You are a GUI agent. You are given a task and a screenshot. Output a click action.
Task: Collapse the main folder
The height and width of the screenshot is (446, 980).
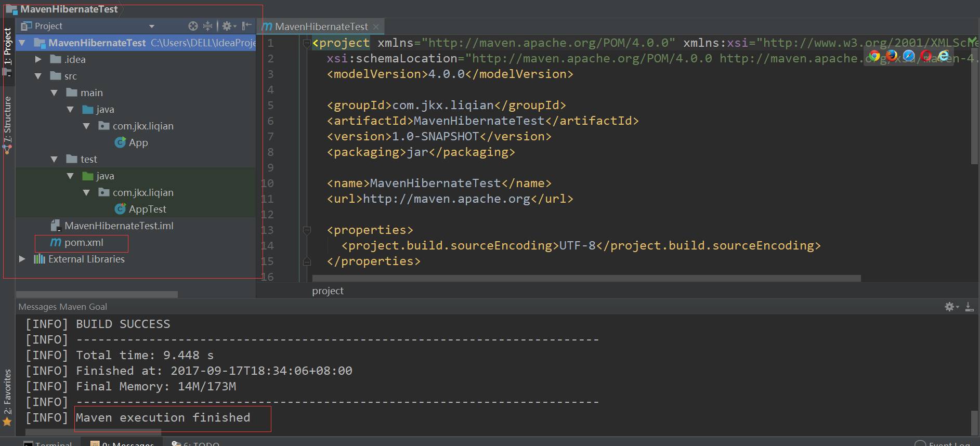click(x=54, y=93)
